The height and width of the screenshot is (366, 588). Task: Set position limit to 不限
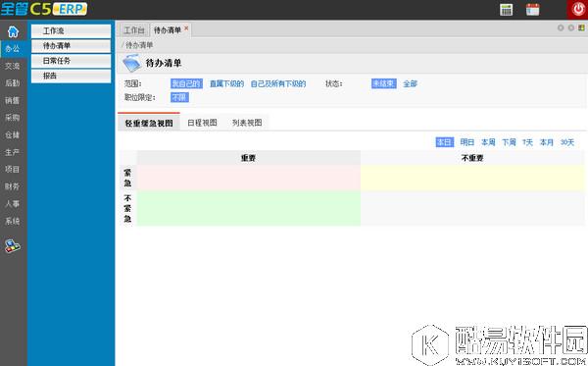[x=179, y=97]
